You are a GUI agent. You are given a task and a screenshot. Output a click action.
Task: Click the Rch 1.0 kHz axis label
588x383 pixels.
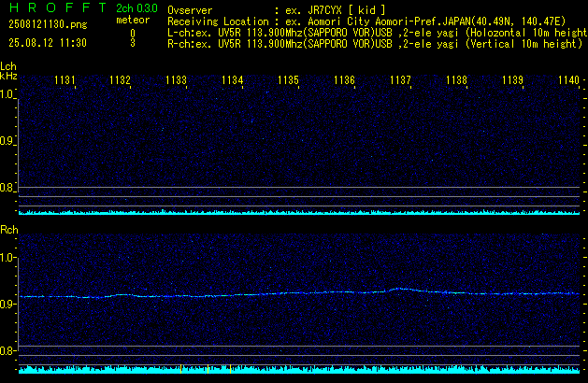click(x=7, y=258)
